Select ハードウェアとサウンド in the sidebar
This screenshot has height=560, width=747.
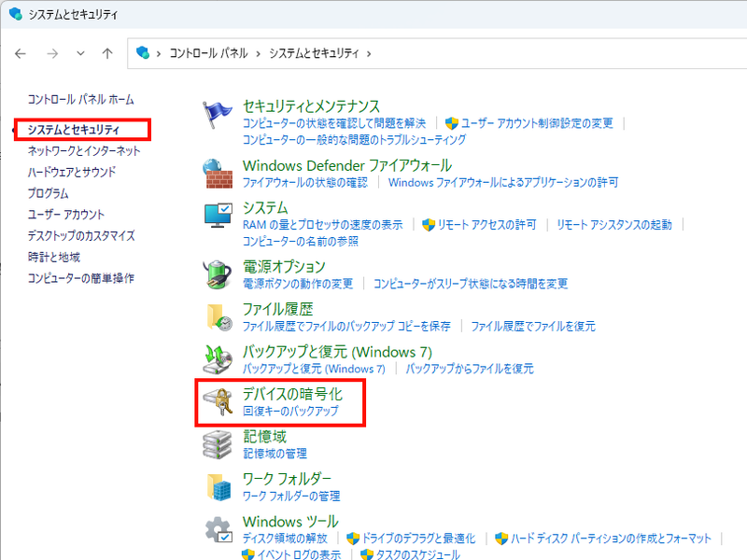(x=72, y=172)
